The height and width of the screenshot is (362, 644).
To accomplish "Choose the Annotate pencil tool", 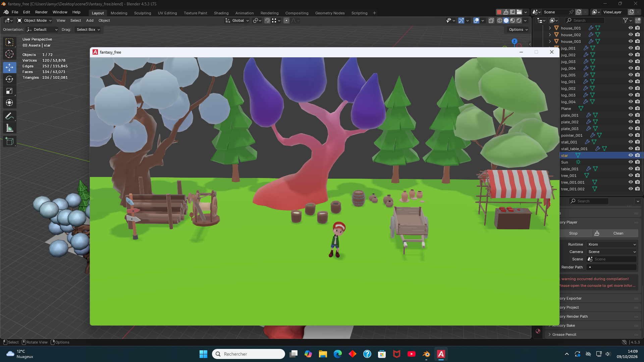I will [9, 116].
